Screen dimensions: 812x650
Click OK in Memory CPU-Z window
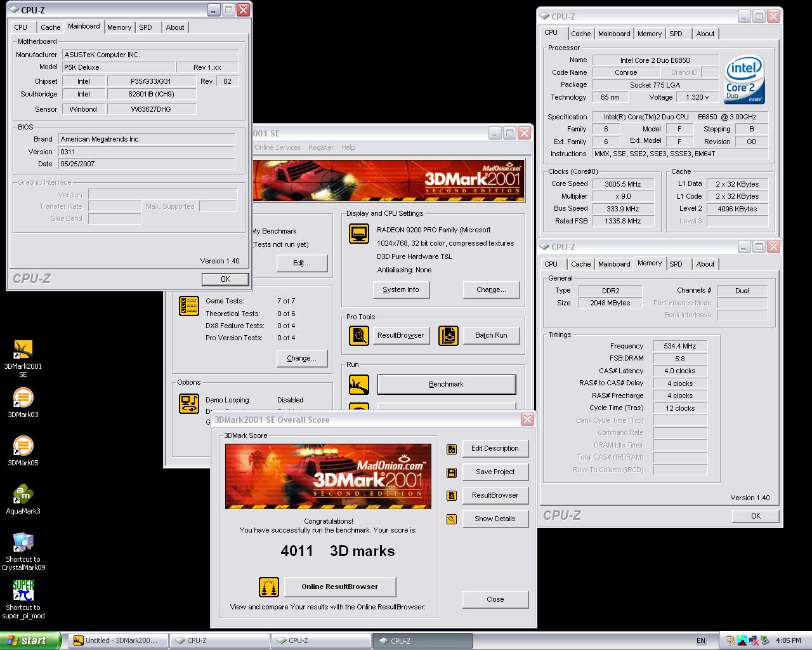coord(756,516)
